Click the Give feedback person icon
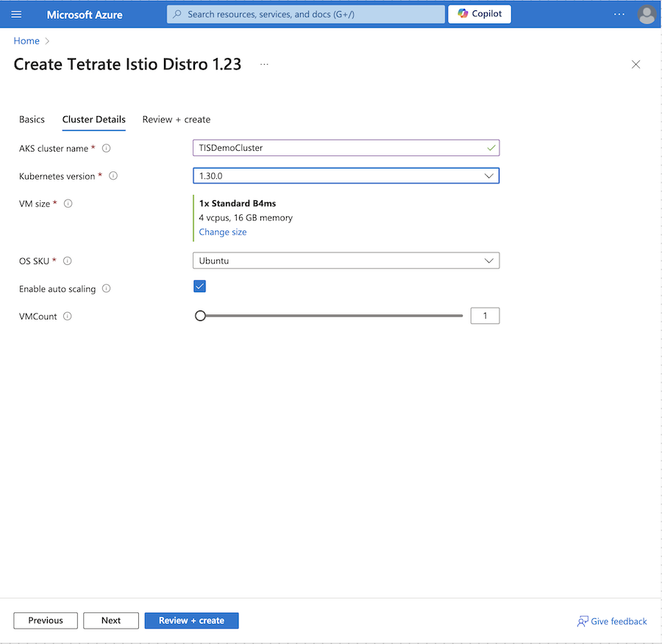 tap(583, 621)
